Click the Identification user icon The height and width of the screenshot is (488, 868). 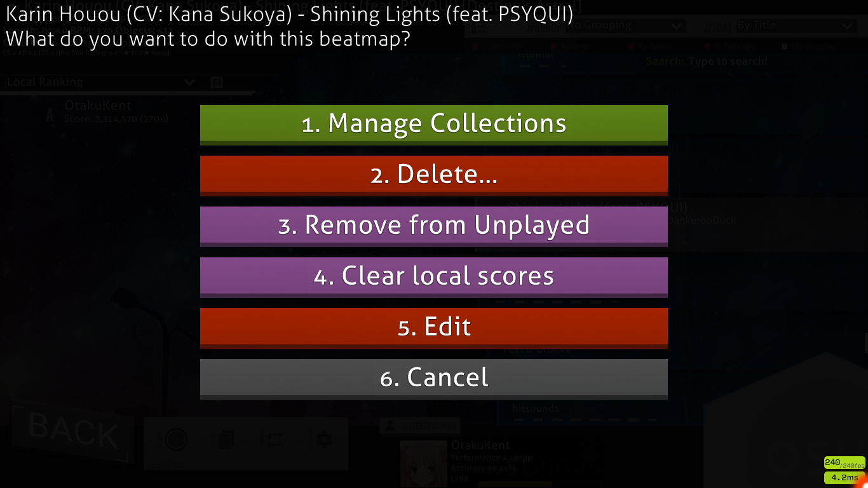(x=389, y=425)
